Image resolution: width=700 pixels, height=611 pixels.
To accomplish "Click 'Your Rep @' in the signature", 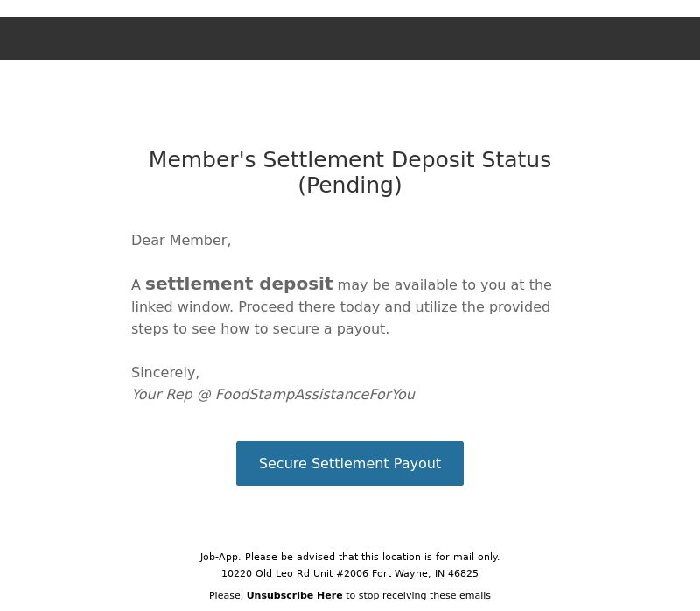I will pos(171,395).
